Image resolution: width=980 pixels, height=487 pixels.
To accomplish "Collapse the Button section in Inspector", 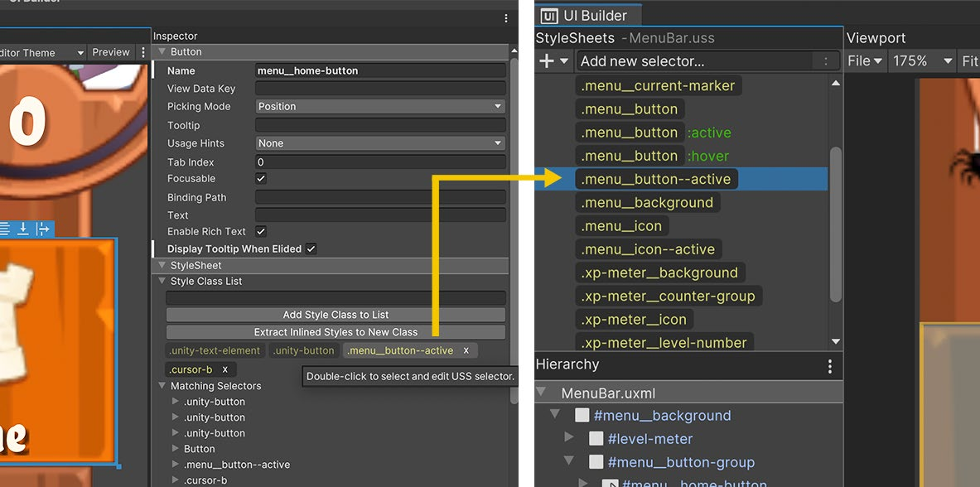I will point(162,52).
